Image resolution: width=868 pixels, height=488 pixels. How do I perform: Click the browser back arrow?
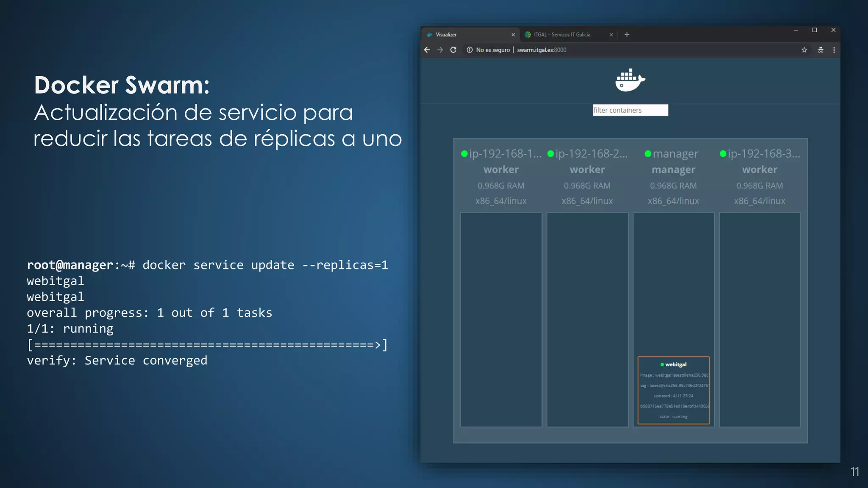pyautogui.click(x=427, y=50)
